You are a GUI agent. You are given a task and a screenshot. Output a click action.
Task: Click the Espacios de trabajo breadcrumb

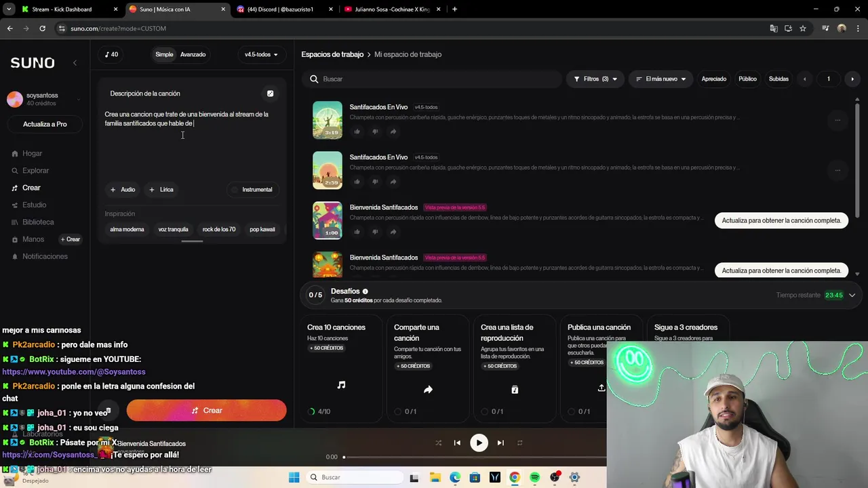click(332, 54)
